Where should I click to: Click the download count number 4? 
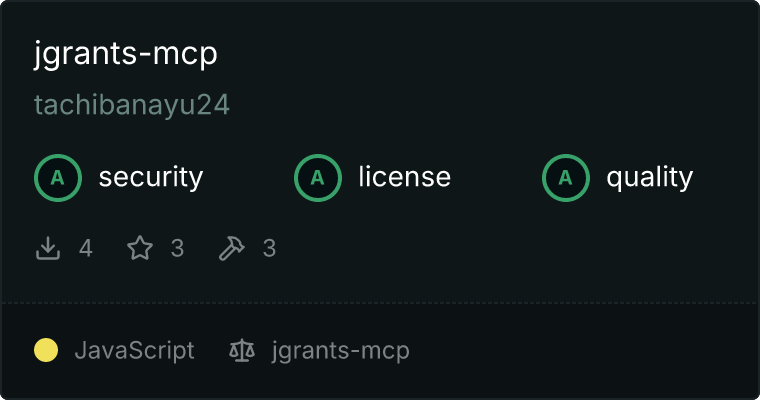[86, 248]
